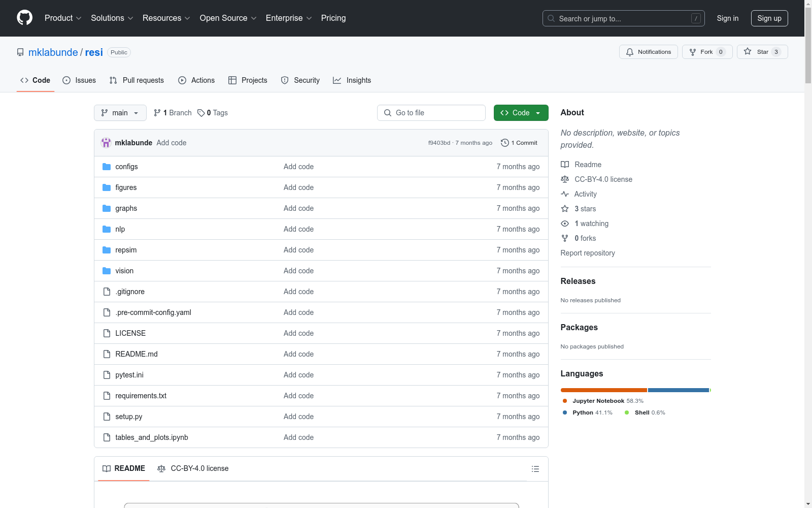Open the mklabunde owner link
This screenshot has height=508, width=812.
click(x=53, y=52)
